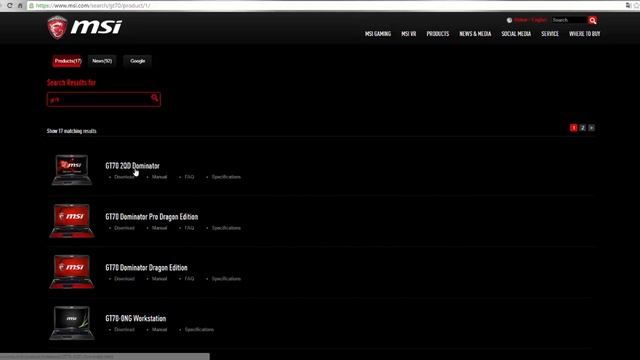Click Specifications under GT70 Dominator Pro Dragon Edition
This screenshot has height=360, width=640.
pos(226,228)
